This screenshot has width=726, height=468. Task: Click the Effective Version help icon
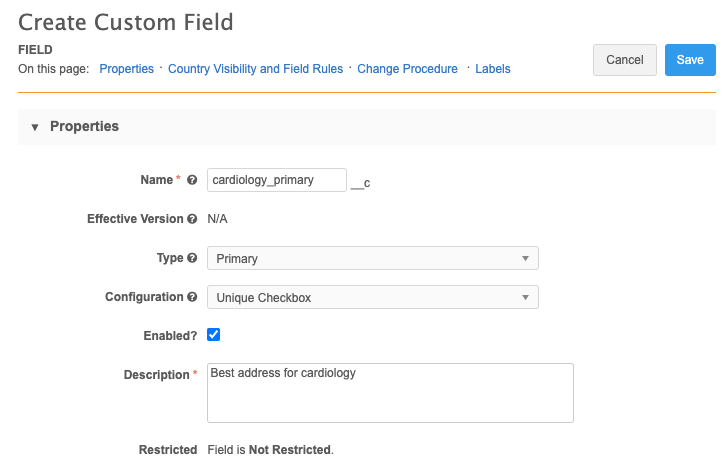tap(192, 219)
